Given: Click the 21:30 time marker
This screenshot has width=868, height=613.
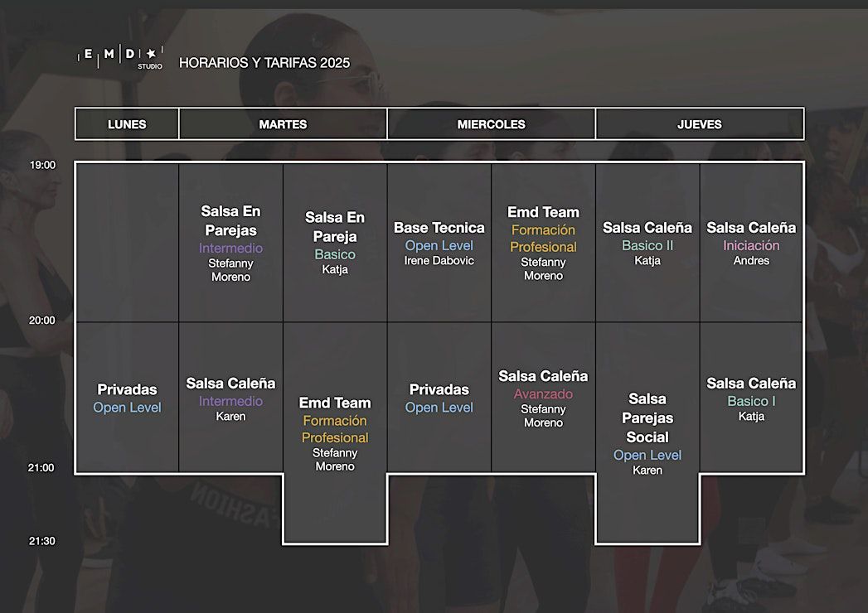Looking at the screenshot, I should pyautogui.click(x=42, y=541).
